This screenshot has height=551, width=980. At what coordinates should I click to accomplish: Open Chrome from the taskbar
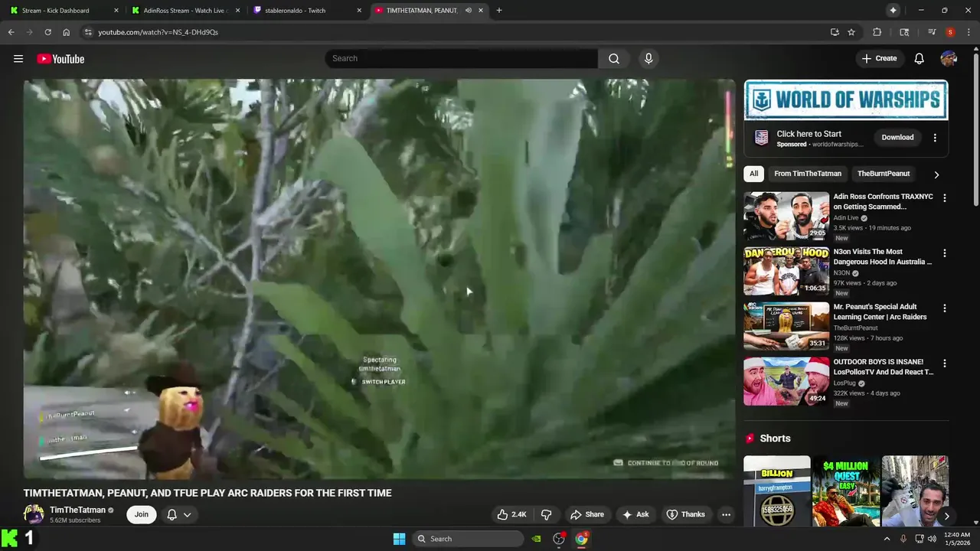click(x=582, y=539)
